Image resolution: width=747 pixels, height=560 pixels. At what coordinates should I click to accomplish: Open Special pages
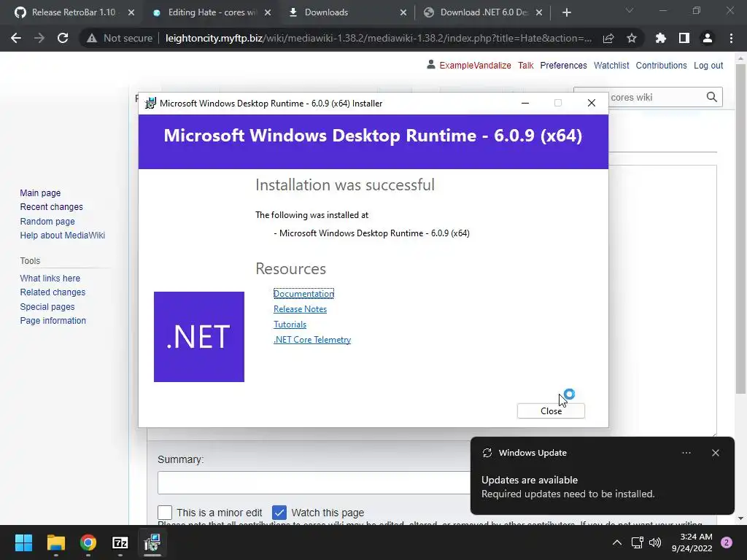(x=47, y=307)
